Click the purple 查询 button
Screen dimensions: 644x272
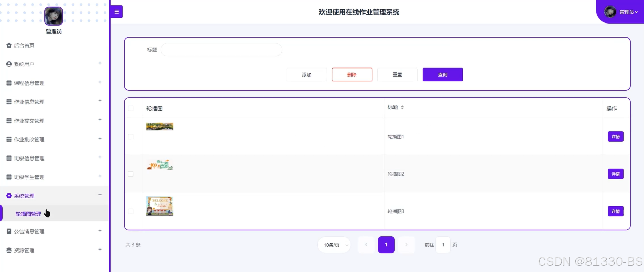442,75
